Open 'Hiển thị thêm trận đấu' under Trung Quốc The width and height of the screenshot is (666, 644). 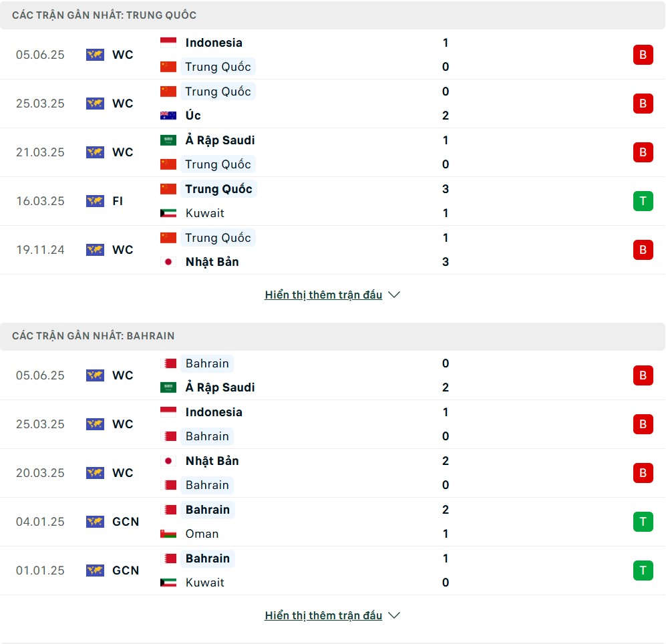[323, 295]
